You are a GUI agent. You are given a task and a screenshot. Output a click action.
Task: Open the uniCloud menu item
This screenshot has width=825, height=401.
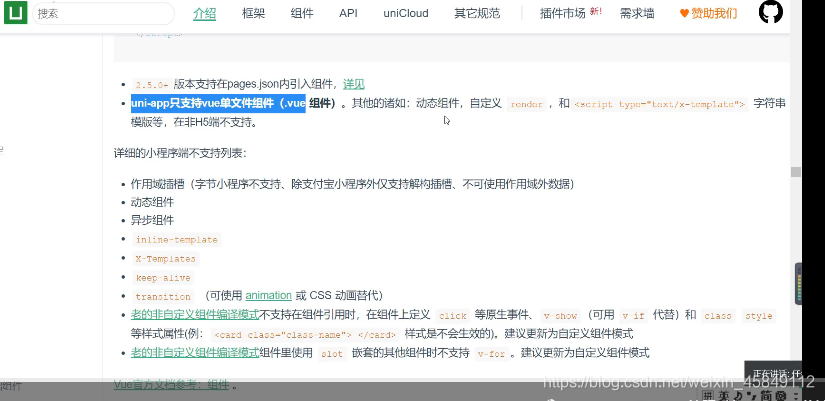point(406,14)
